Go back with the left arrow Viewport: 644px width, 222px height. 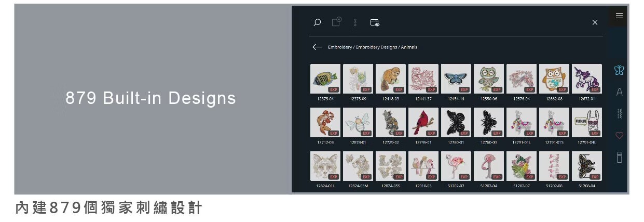pyautogui.click(x=317, y=47)
